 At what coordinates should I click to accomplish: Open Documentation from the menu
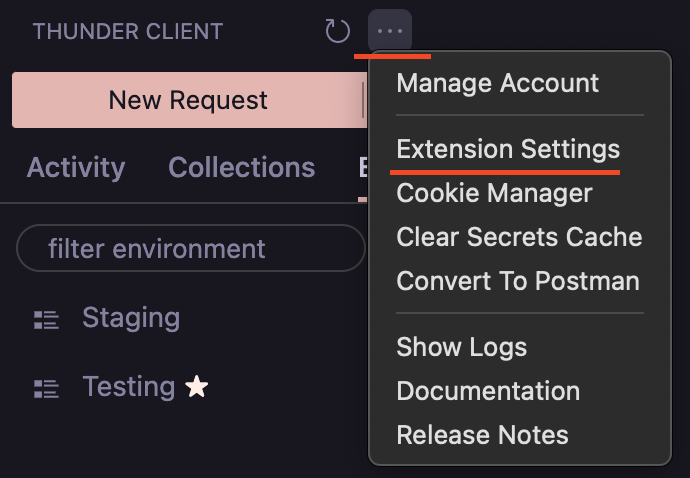488,391
